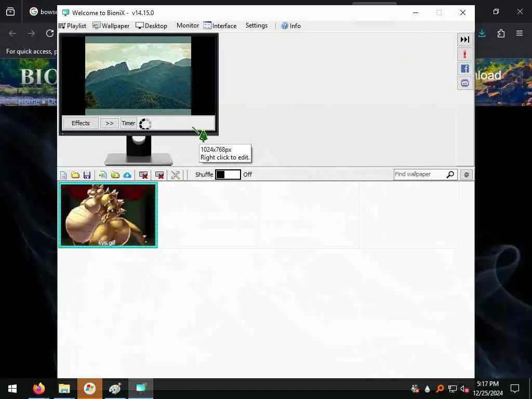Click the water drop tray icon
This screenshot has width=532, height=399.
coord(427,389)
